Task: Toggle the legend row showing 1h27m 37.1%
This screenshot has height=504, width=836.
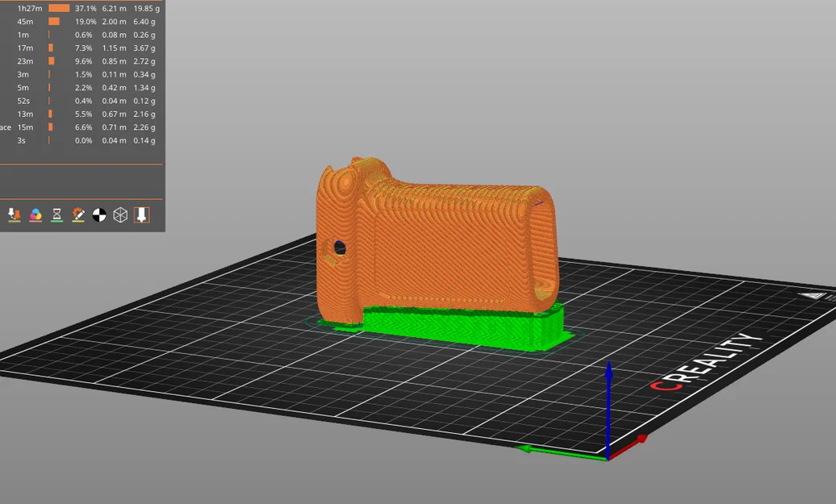Action: (81, 9)
